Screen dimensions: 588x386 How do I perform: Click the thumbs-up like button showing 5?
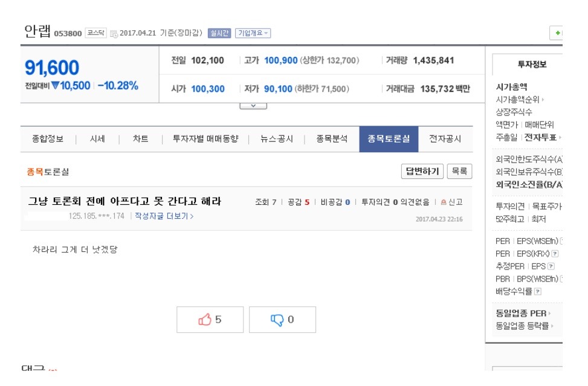point(210,320)
